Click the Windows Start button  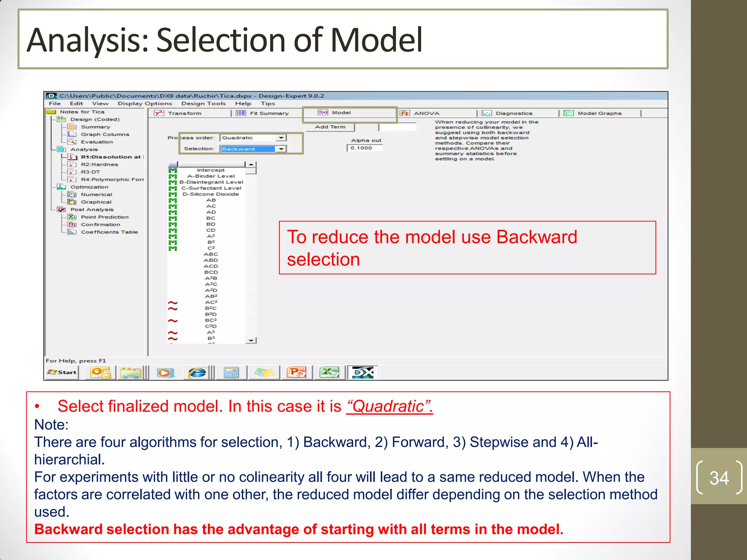(x=62, y=372)
